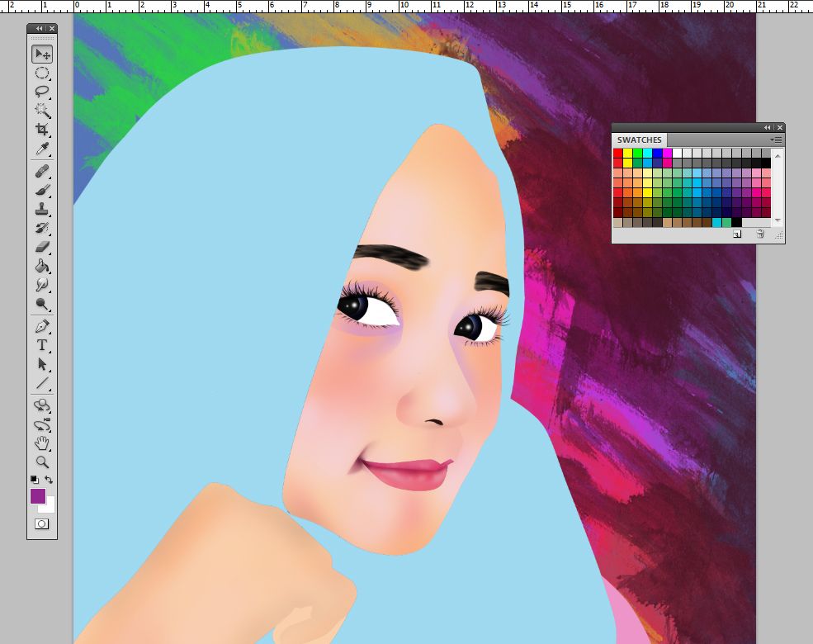Create new swatch of foreground color
Image resolution: width=813 pixels, height=644 pixels.
tap(737, 234)
